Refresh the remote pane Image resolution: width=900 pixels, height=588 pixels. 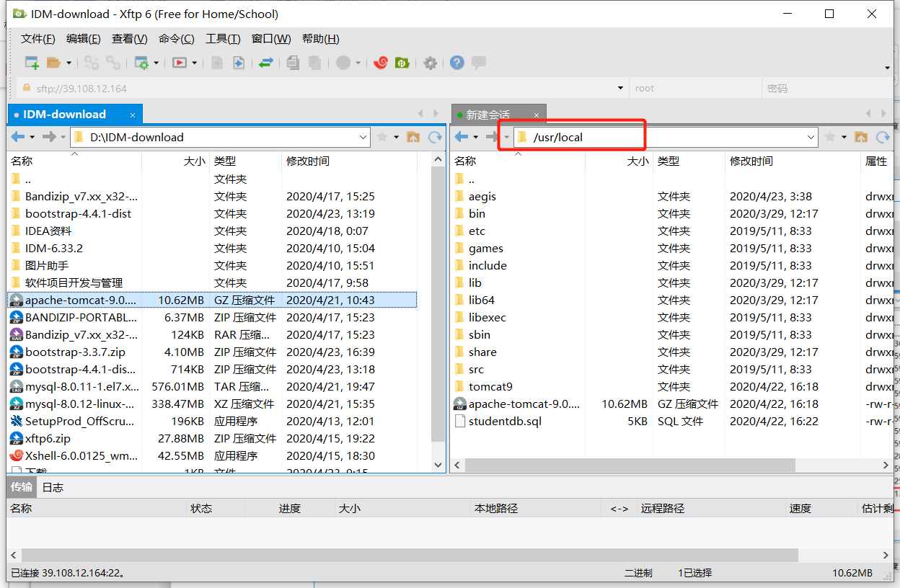883,137
